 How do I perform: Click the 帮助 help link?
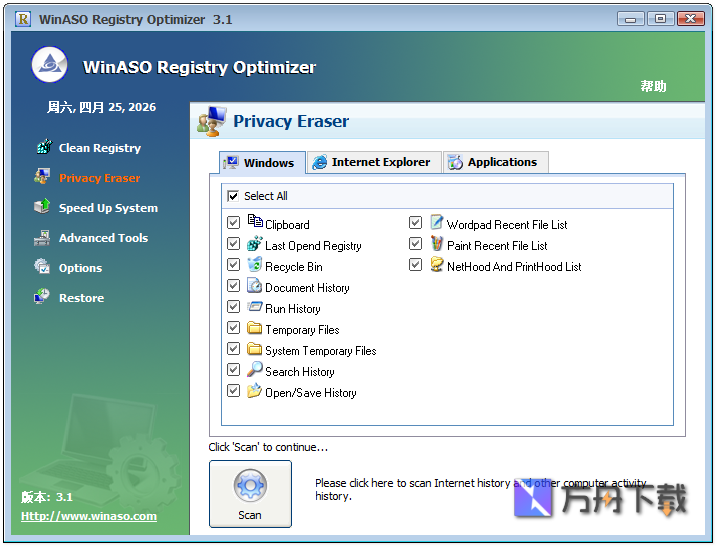(x=653, y=86)
